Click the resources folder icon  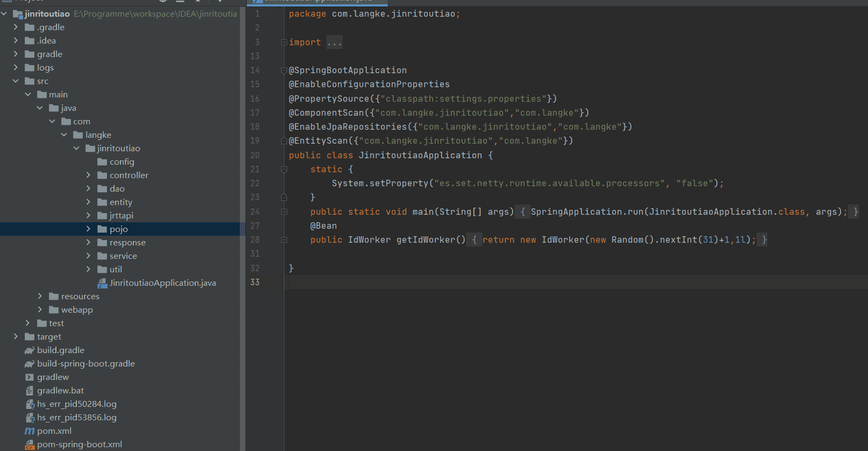pos(54,297)
